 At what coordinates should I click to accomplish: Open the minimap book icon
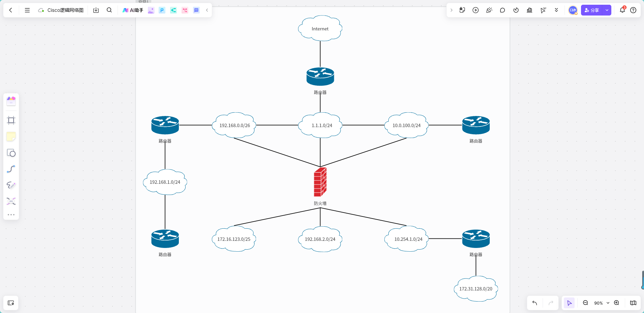pos(633,303)
